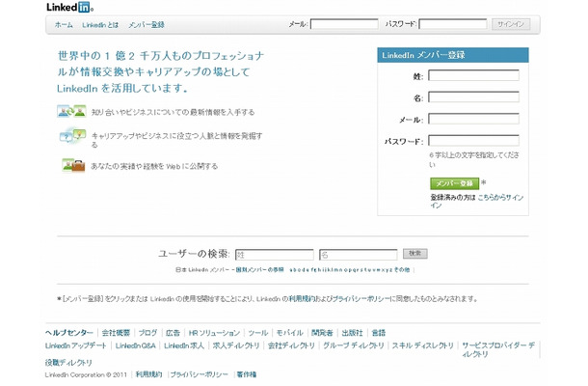Open 会社ディレクトリ footer link
Viewport: 588px width, 386px height.
point(291,345)
